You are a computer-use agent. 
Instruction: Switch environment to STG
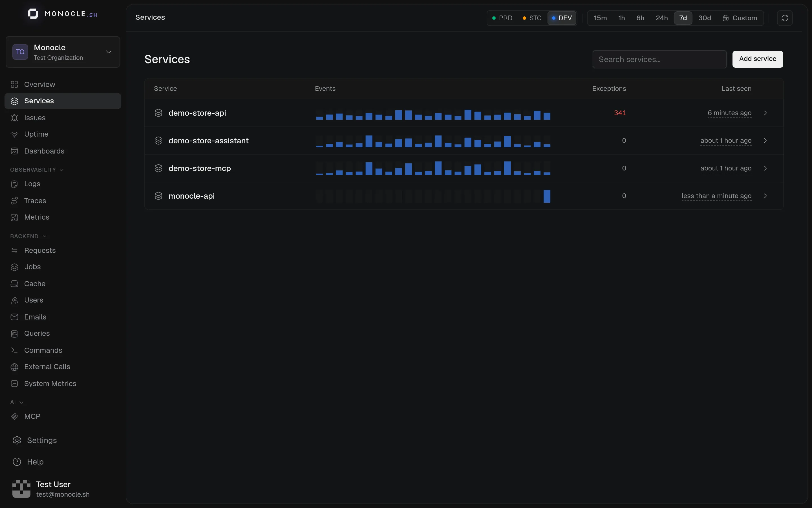pos(532,18)
